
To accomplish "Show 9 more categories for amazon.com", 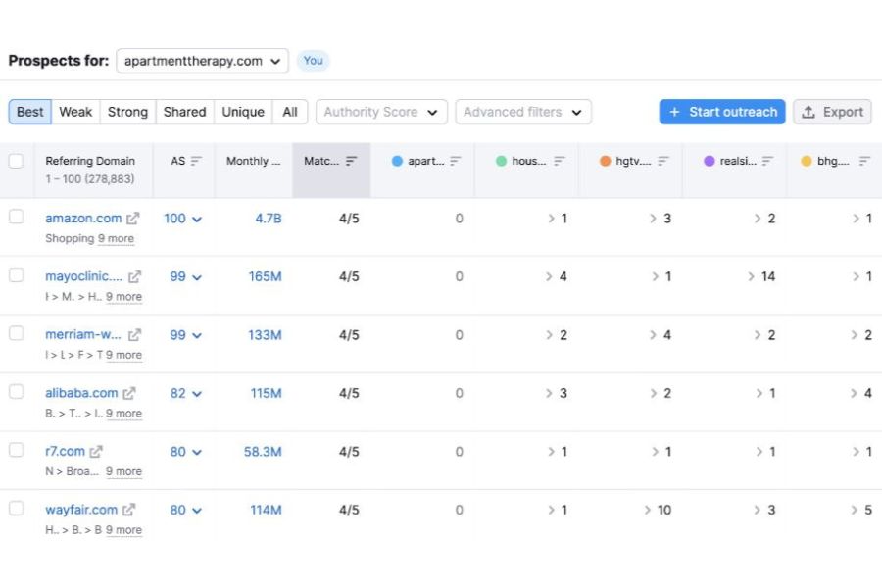I will click(x=116, y=238).
